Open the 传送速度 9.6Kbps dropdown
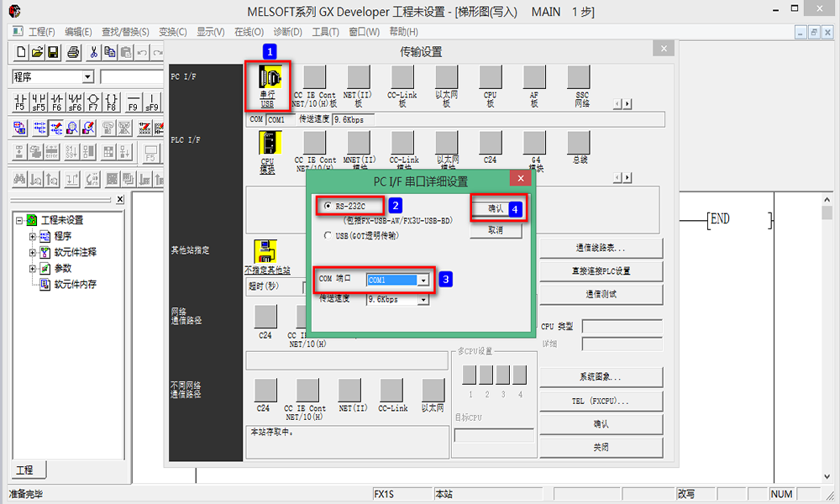Screen dimensions: 840x504 click(423, 299)
